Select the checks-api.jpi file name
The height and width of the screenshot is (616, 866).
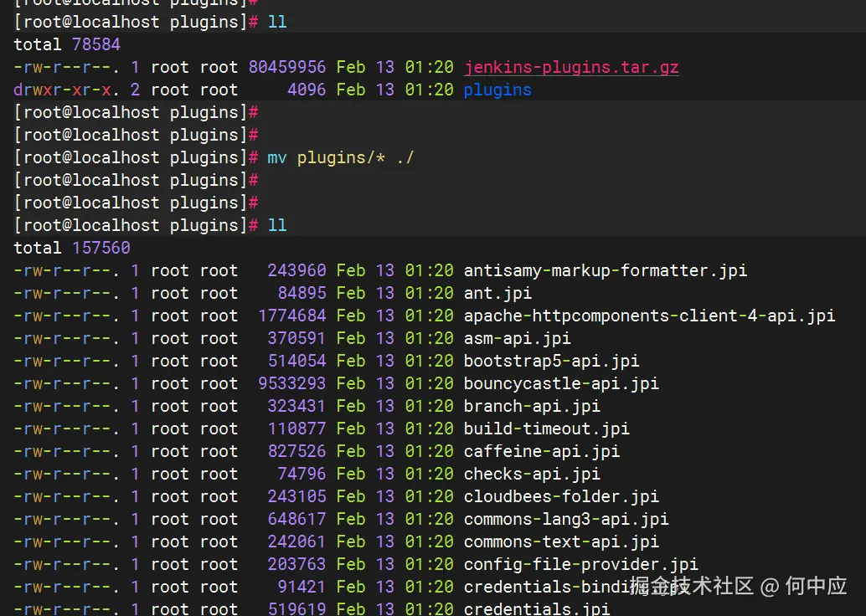(x=532, y=475)
